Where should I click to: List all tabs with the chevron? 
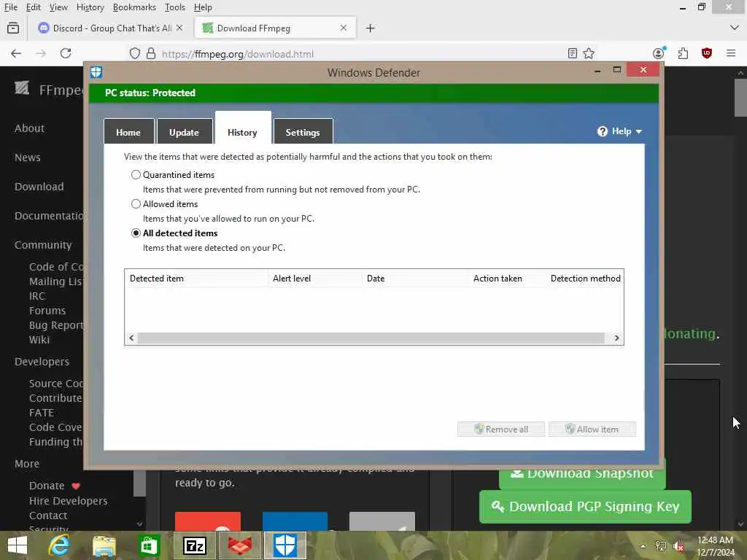click(x=734, y=28)
